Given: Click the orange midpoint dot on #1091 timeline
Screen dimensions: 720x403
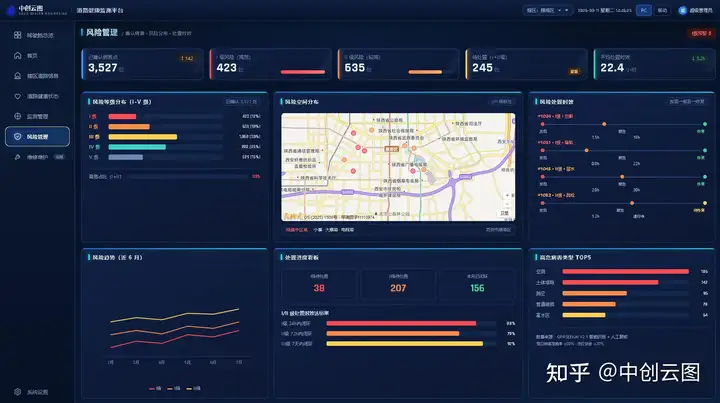Looking at the screenshot, I should click(x=586, y=150).
